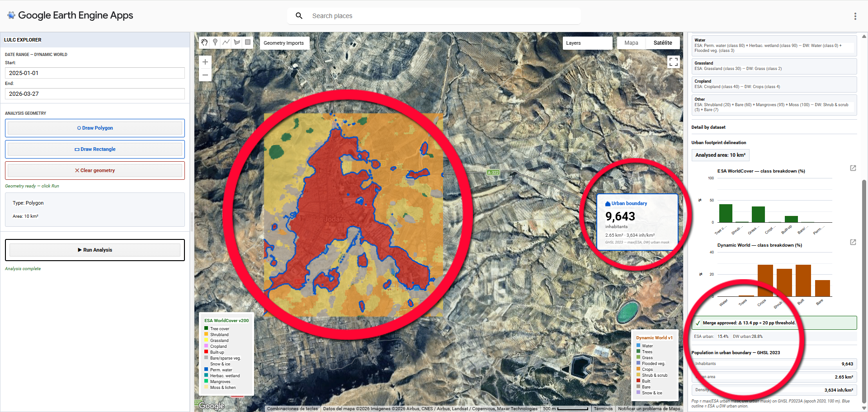
Task: Zoom in on the map
Action: (205, 62)
